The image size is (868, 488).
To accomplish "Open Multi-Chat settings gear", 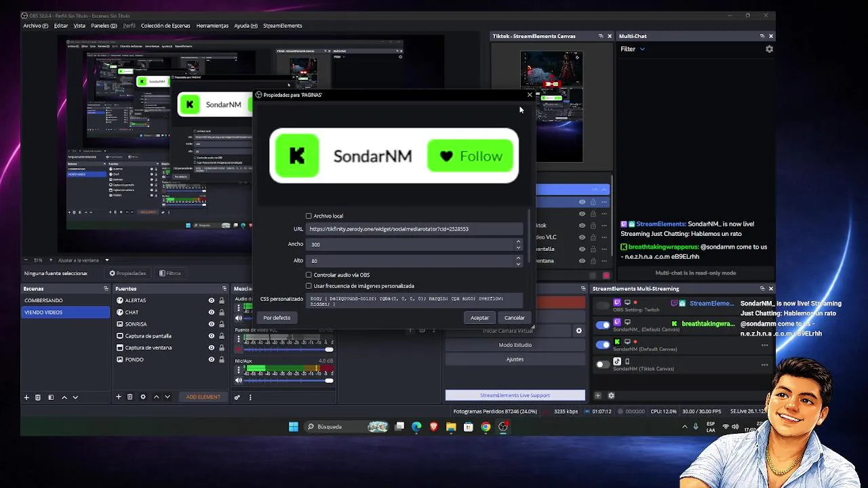I will [x=769, y=49].
